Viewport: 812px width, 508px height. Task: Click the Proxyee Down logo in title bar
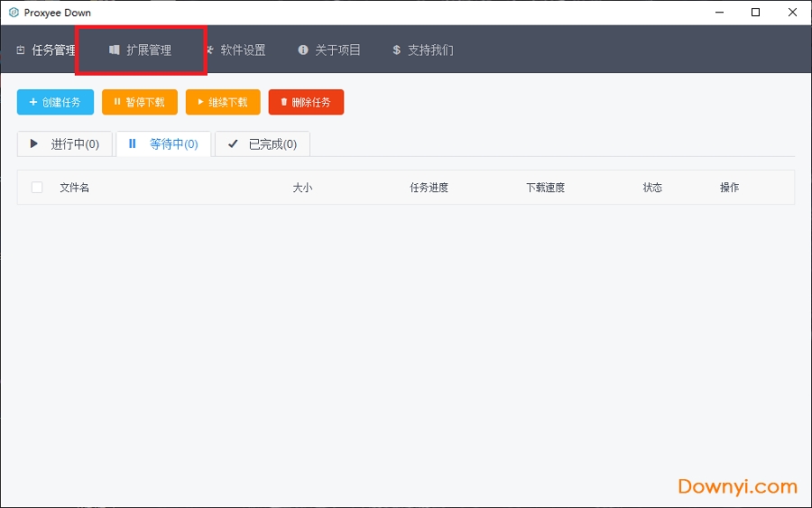click(14, 13)
